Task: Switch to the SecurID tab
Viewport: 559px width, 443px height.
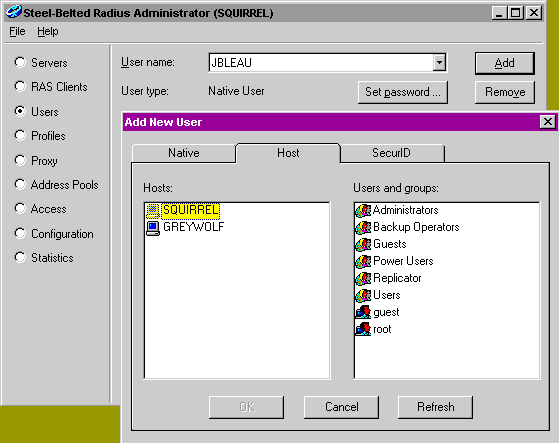Action: click(x=391, y=153)
